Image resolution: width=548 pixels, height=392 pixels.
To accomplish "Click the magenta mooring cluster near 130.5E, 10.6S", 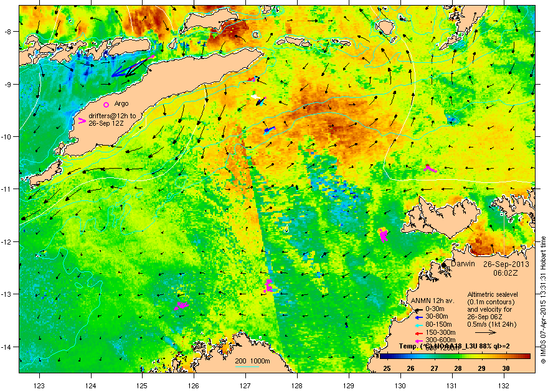I will click(430, 168).
